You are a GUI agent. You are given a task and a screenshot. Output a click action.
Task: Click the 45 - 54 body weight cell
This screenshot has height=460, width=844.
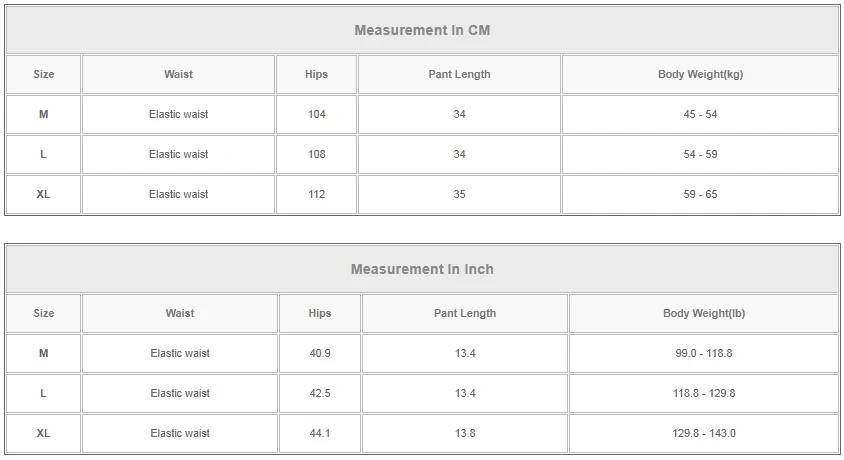[x=700, y=114]
